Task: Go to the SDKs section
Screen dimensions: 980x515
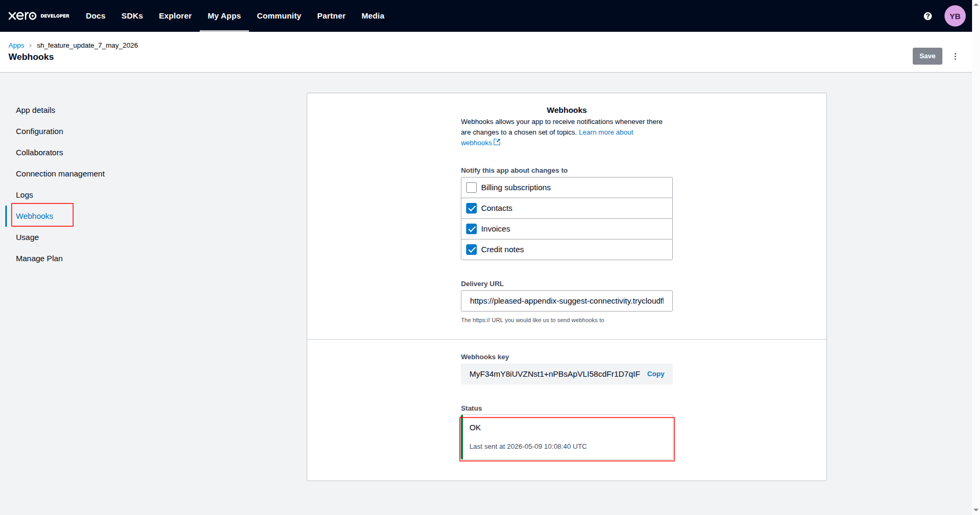Action: pos(132,16)
